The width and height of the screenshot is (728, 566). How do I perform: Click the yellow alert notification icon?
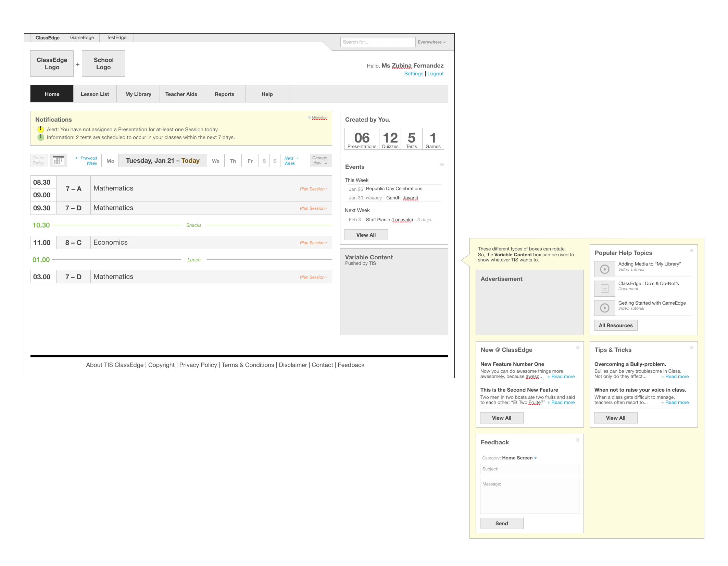click(x=40, y=130)
